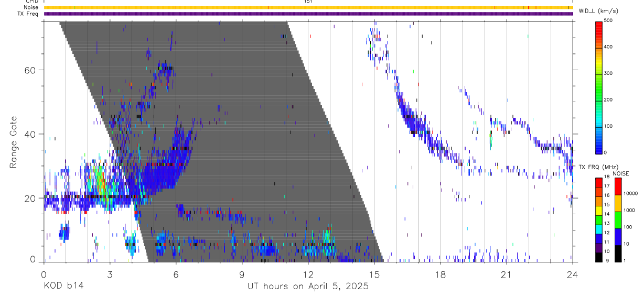
Task: Click the 'Noise' row label at top left
Action: [30, 7]
